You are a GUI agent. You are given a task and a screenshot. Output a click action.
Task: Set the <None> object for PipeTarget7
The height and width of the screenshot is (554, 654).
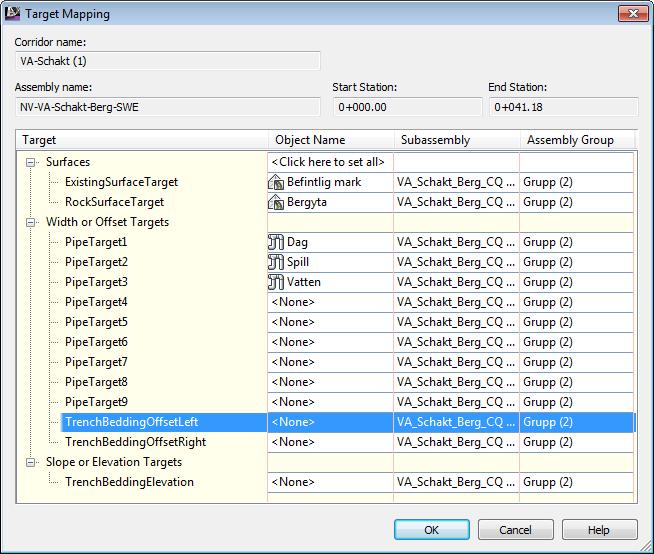point(330,362)
